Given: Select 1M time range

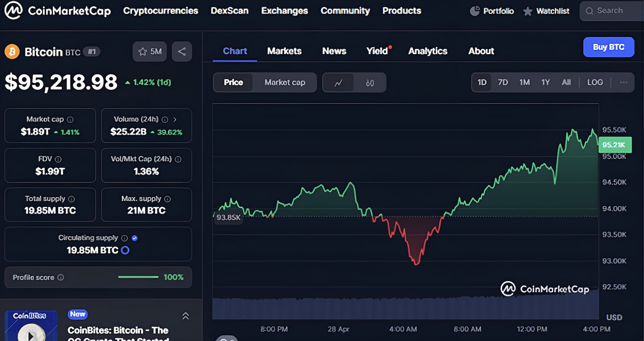Looking at the screenshot, I should pos(525,82).
